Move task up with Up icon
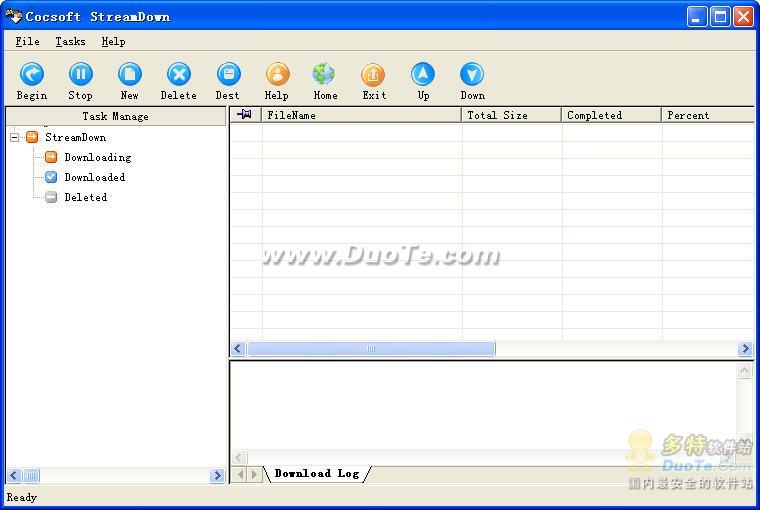760x510 pixels. 423,74
